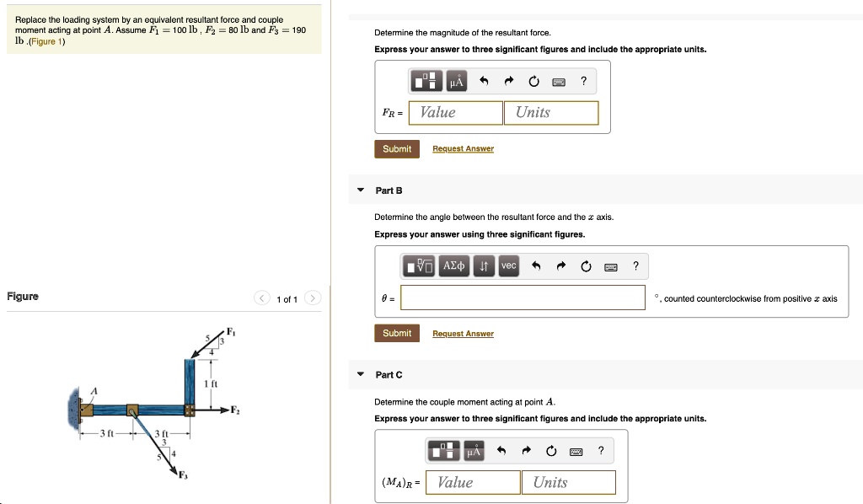Click the next figure arrow
The width and height of the screenshot is (863, 504).
[311, 298]
